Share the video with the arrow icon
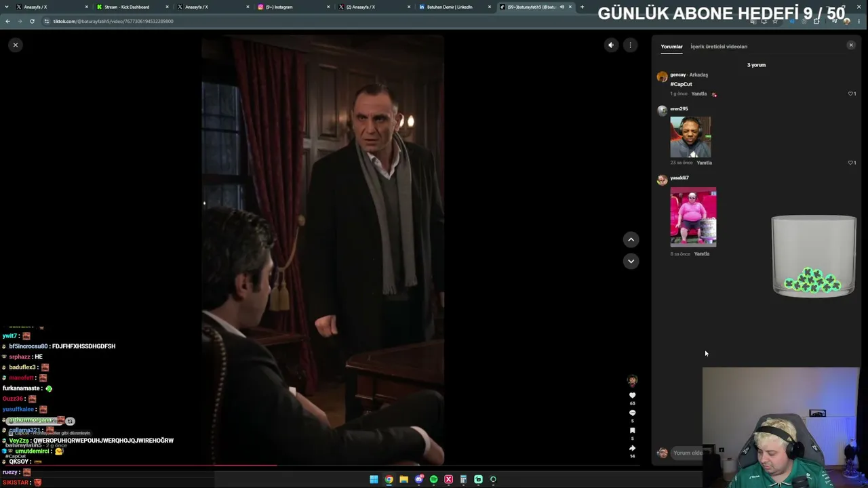Image resolution: width=868 pixels, height=488 pixels. pos(632,448)
